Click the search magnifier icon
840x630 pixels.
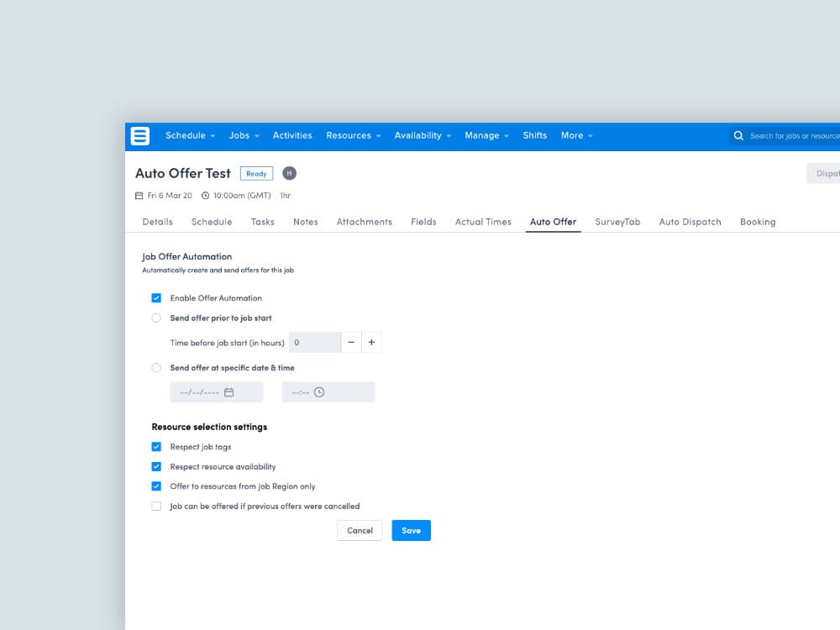738,135
